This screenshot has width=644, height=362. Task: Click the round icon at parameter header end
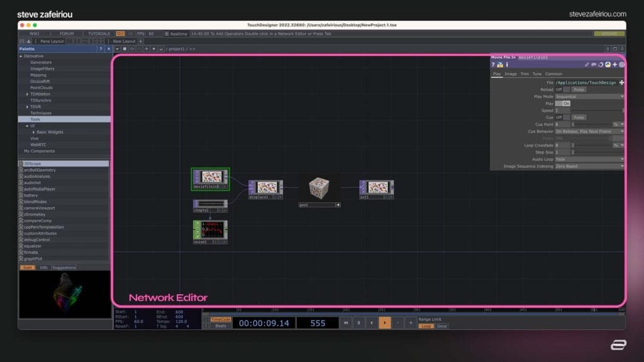click(x=621, y=65)
